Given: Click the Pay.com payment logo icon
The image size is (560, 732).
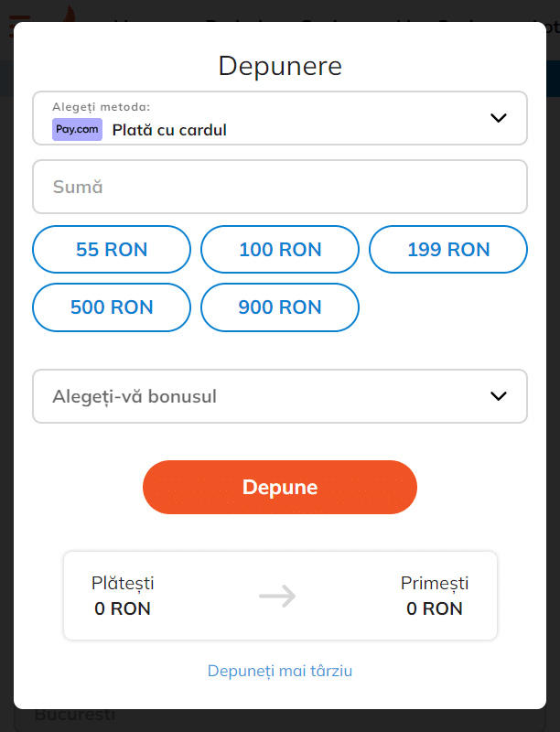Looking at the screenshot, I should pos(77,129).
